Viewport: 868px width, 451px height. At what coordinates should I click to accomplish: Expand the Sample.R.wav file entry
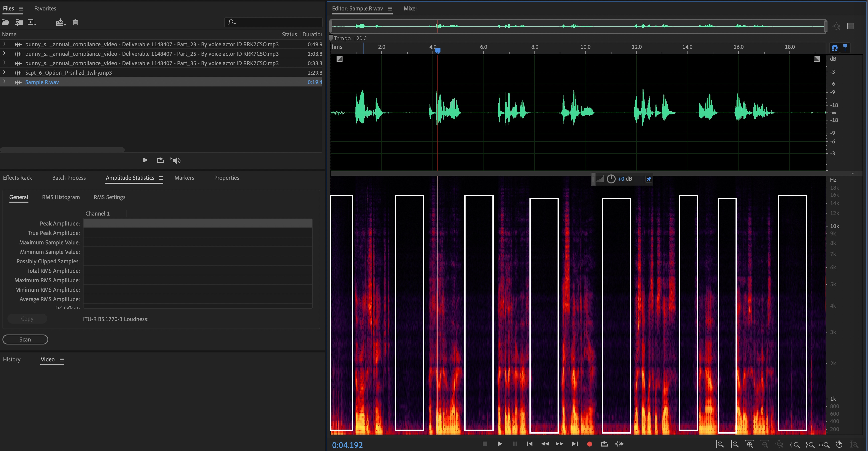pos(4,82)
